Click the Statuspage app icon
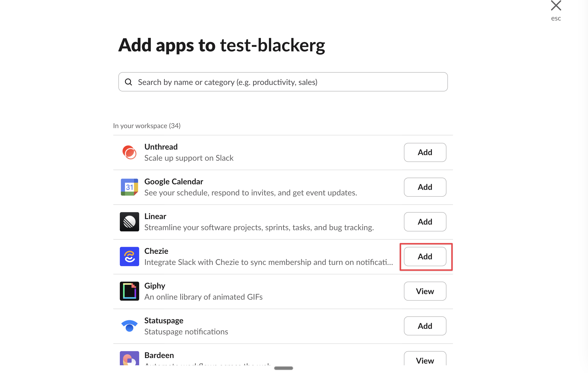Screen dimensions: 588x373 tap(129, 326)
